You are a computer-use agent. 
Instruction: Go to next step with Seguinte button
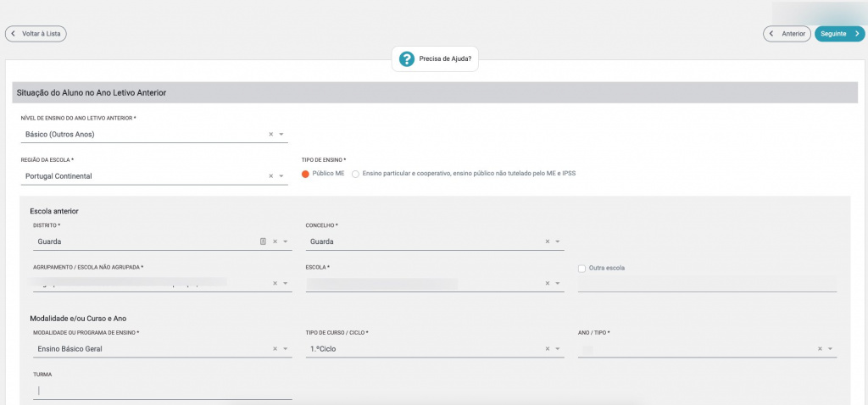click(x=839, y=34)
